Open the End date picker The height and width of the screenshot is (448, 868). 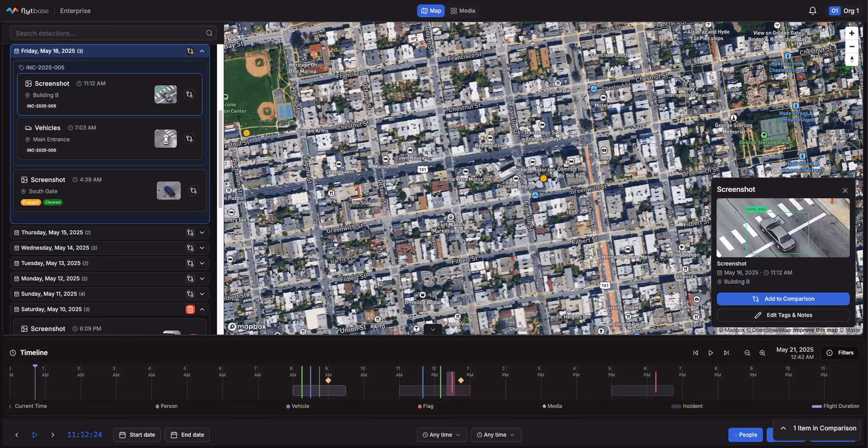coord(187,435)
